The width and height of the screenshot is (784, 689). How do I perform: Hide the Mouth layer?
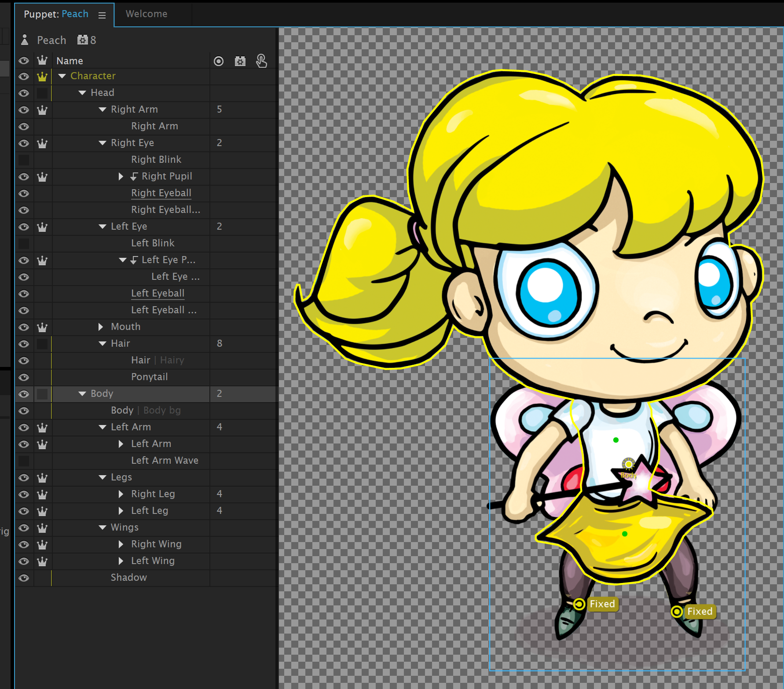pyautogui.click(x=24, y=327)
